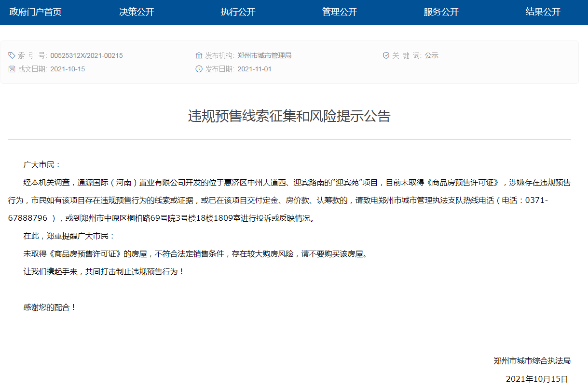Click the calendar icon beside 成文日期
The image size is (588, 387).
click(x=12, y=69)
